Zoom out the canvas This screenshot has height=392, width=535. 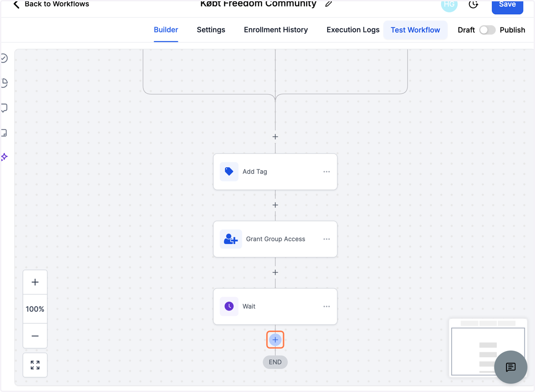point(35,336)
